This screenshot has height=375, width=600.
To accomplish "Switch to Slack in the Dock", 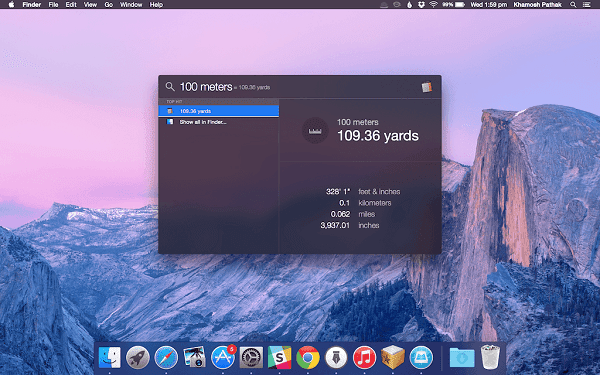I will click(x=279, y=358).
